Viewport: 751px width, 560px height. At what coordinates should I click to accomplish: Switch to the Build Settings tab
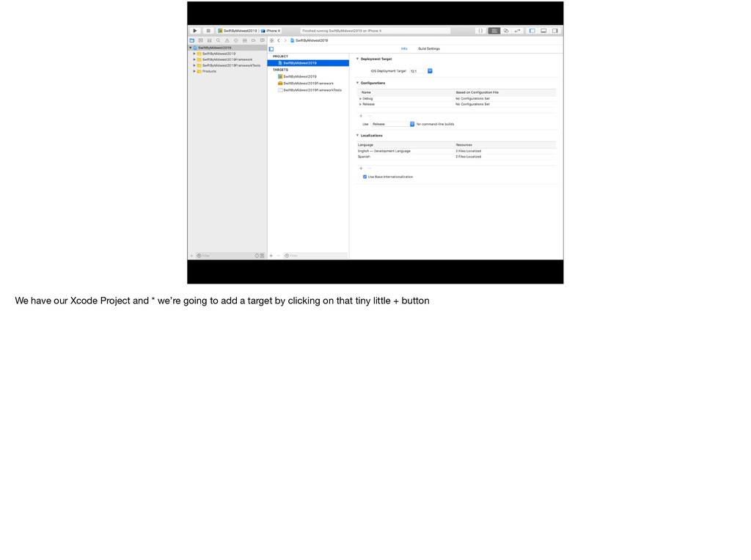429,49
